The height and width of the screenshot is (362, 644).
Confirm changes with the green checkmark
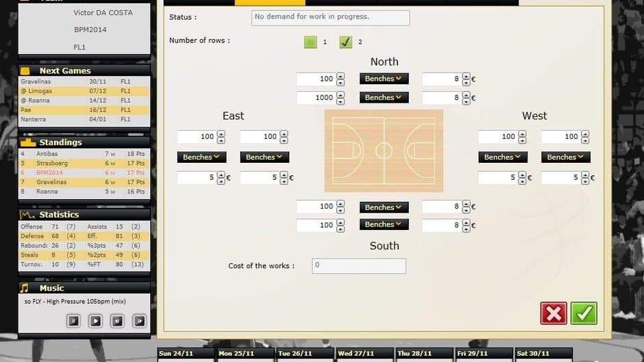584,313
